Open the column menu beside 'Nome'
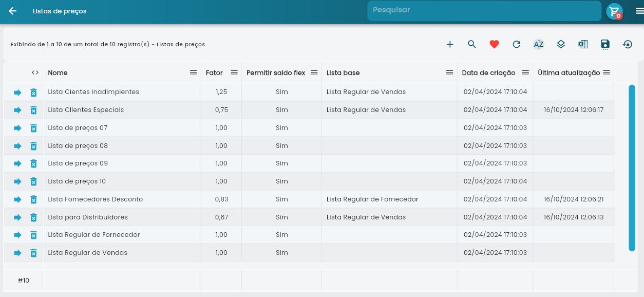This screenshot has height=297, width=644. point(193,72)
